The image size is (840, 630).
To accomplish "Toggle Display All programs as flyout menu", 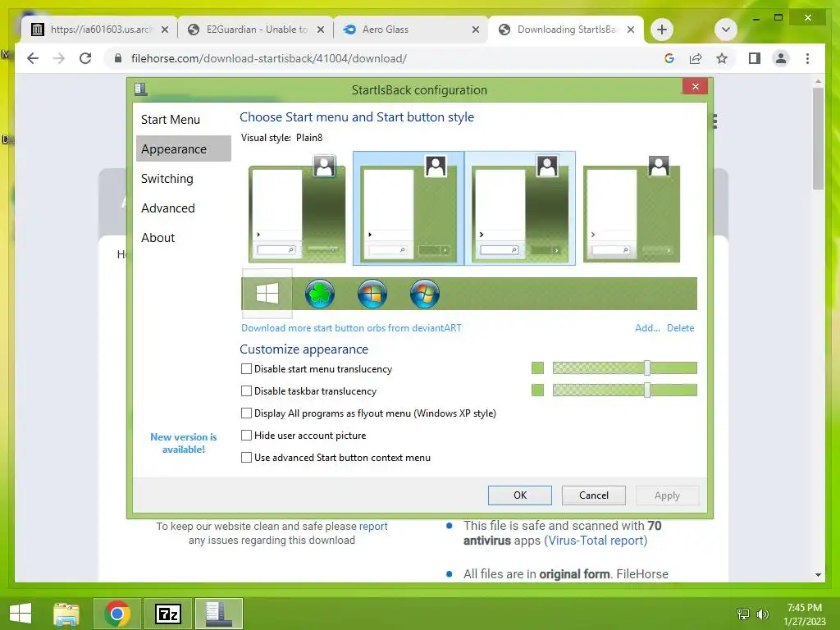I will pos(246,413).
